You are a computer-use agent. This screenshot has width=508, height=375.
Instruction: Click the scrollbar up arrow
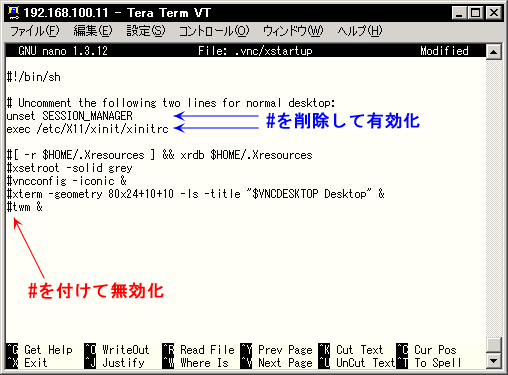(x=494, y=52)
